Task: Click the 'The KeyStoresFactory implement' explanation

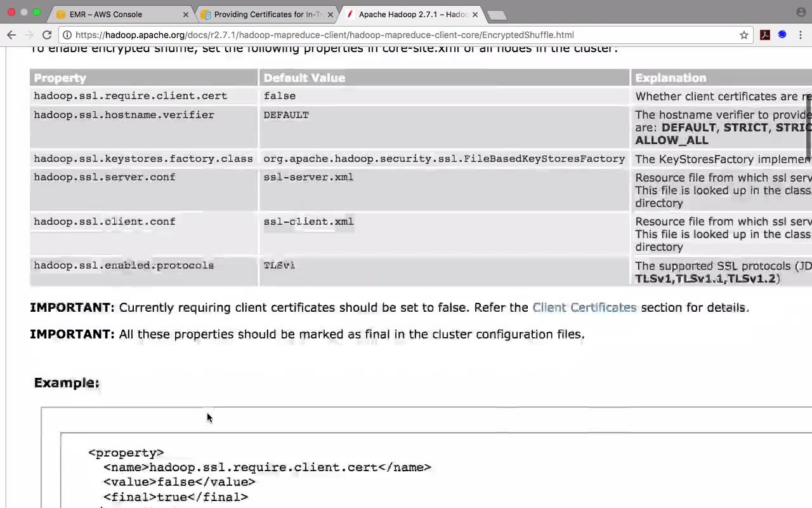Action: pos(723,159)
